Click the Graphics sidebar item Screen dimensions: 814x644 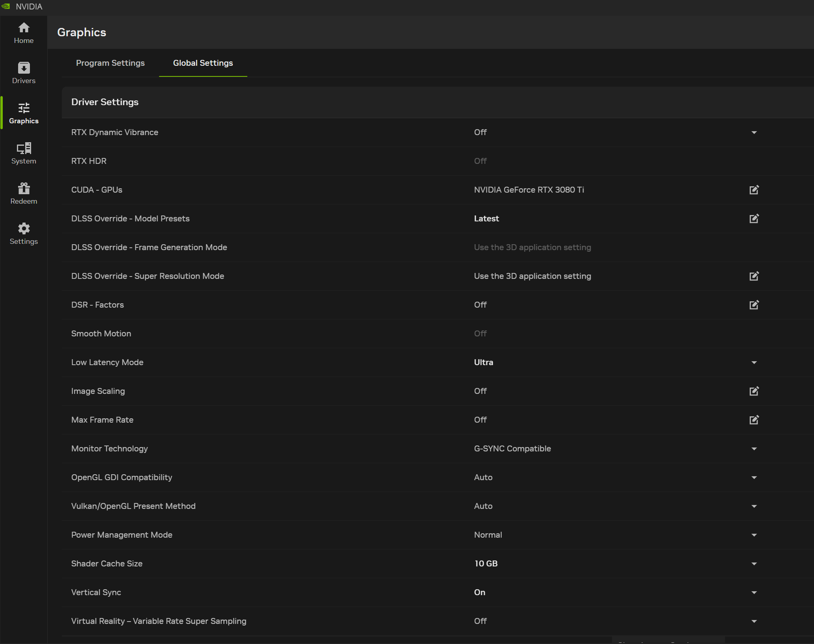pos(24,113)
